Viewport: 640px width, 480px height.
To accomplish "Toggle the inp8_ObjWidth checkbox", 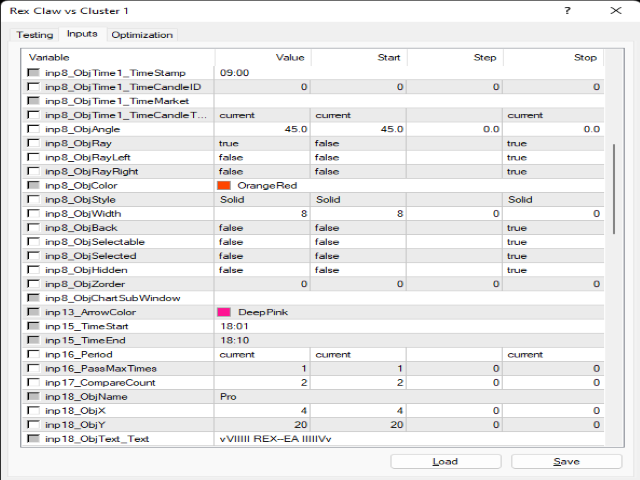I will (34, 213).
